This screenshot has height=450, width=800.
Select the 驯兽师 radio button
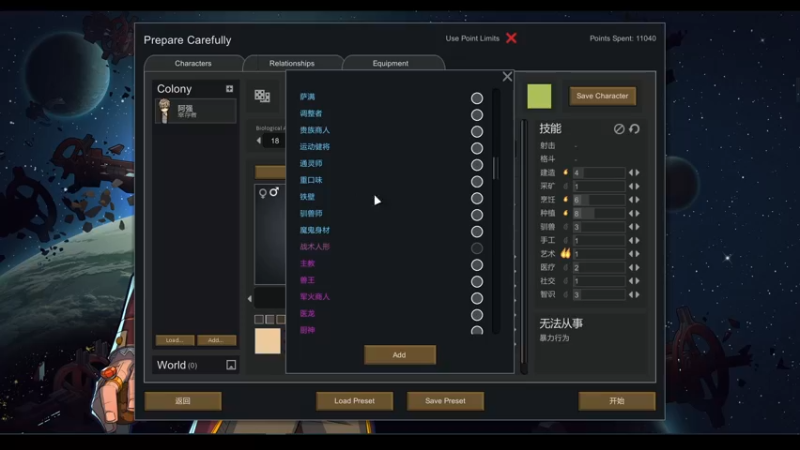[477, 215]
